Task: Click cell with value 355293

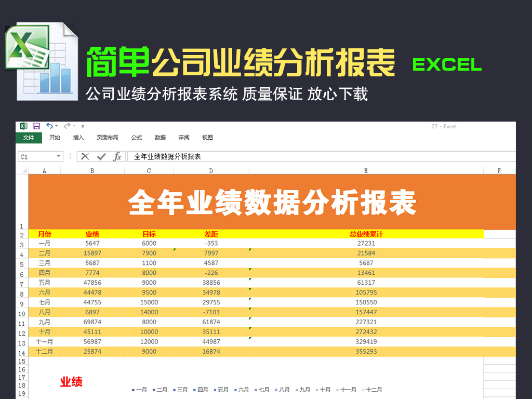Action: point(366,352)
